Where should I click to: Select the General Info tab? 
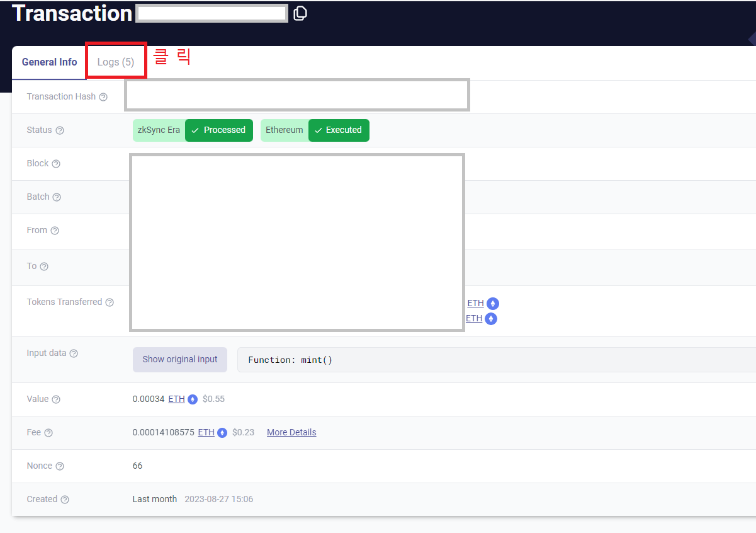click(x=49, y=62)
